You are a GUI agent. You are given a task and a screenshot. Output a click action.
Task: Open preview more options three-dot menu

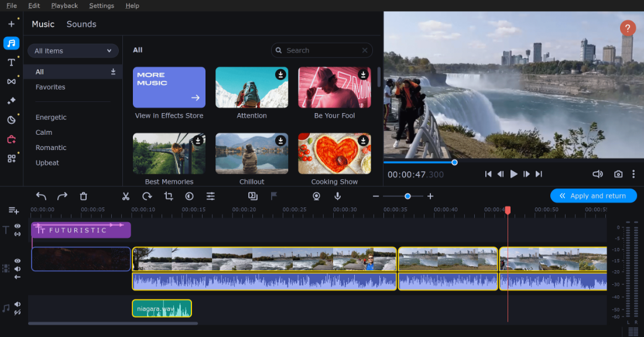pyautogui.click(x=633, y=174)
